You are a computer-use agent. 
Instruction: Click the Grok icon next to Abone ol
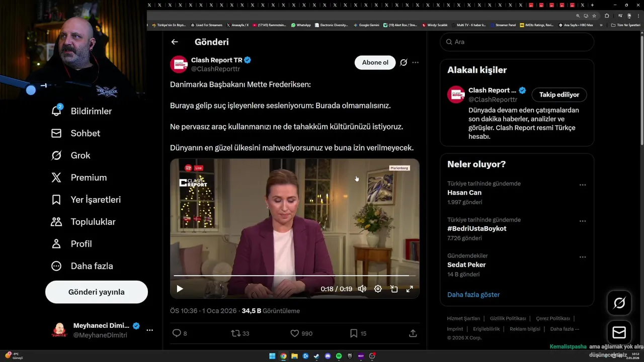pyautogui.click(x=404, y=62)
